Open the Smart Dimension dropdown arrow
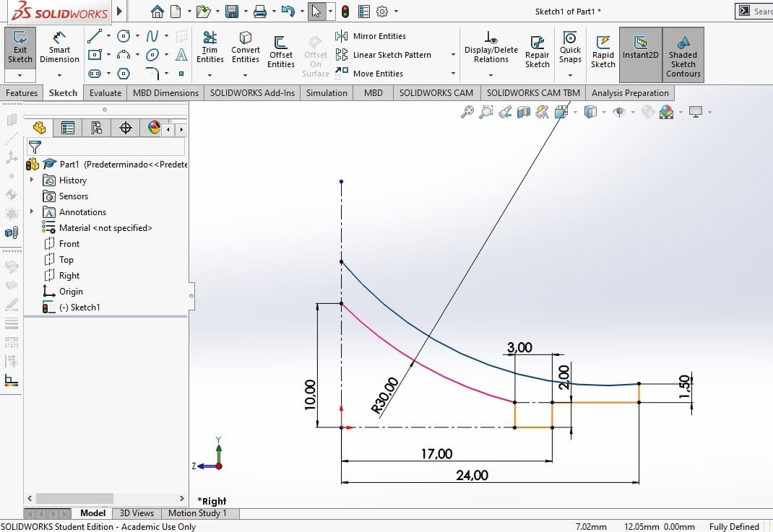The height and width of the screenshot is (532, 773). click(59, 75)
